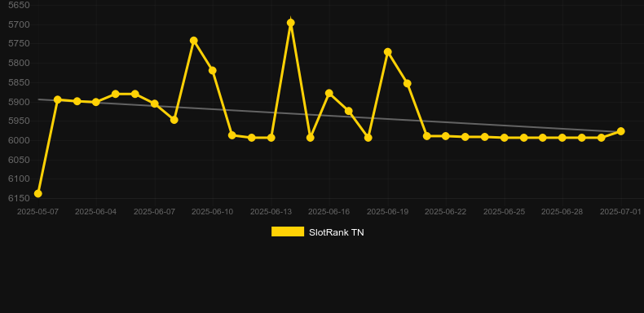
Task: Select the lowest data point at 2025-05-07
Action: 37,193
